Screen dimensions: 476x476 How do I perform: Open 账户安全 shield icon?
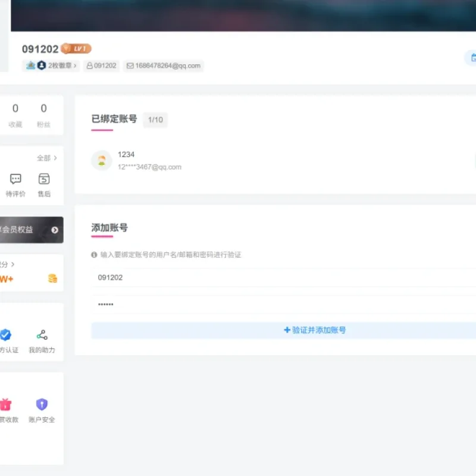pos(42,404)
